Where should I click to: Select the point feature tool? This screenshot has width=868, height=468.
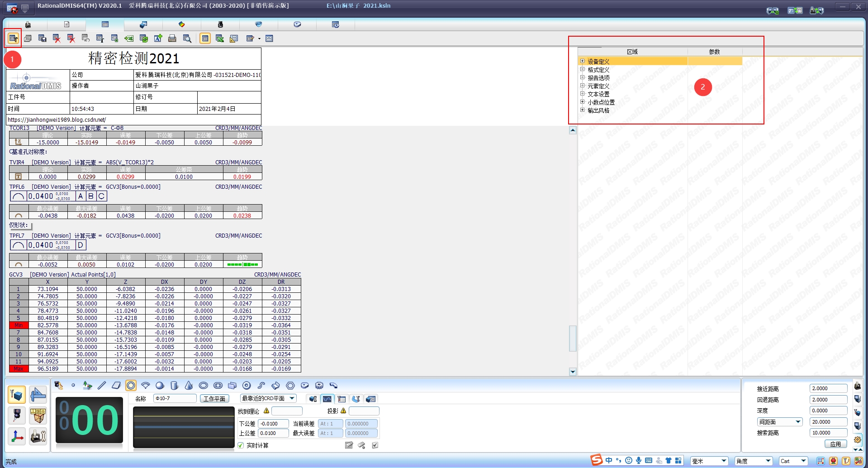(x=73, y=385)
